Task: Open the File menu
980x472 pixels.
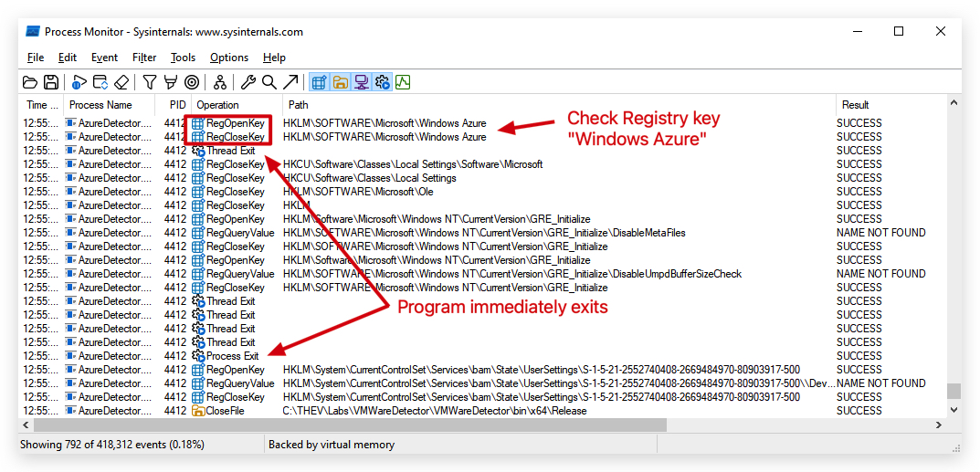Action: point(36,58)
